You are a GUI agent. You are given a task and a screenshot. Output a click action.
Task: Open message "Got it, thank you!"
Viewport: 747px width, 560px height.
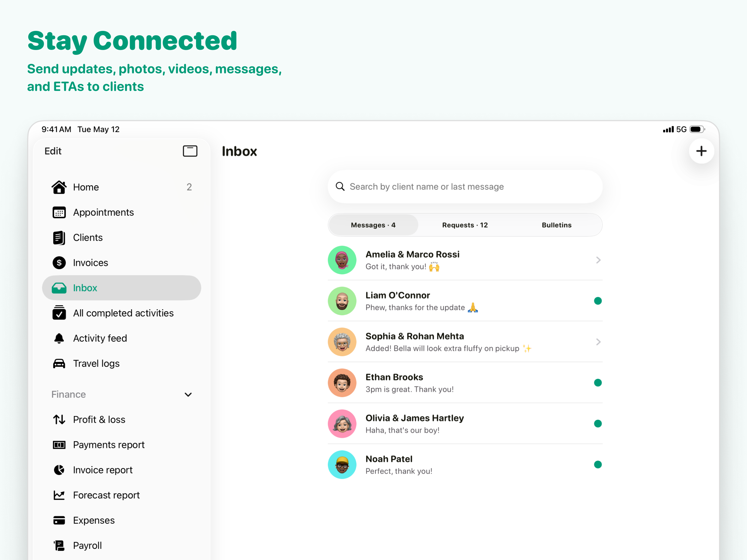pyautogui.click(x=403, y=267)
